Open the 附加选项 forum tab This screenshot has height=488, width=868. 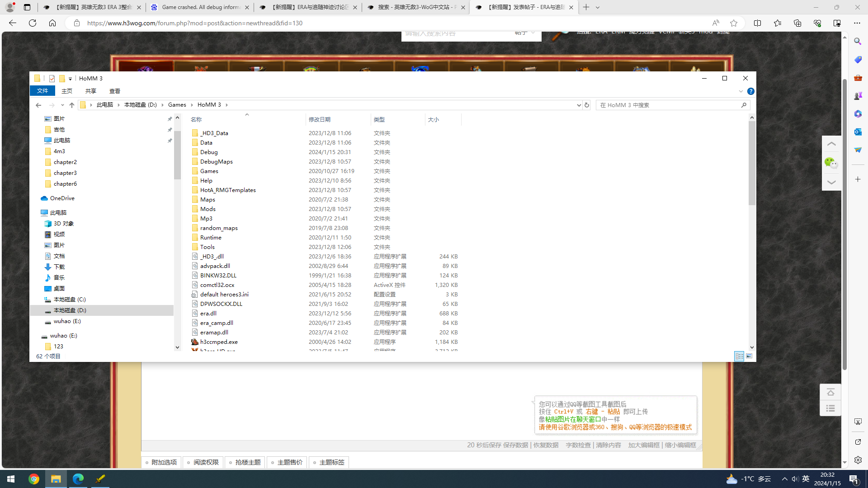click(x=161, y=462)
